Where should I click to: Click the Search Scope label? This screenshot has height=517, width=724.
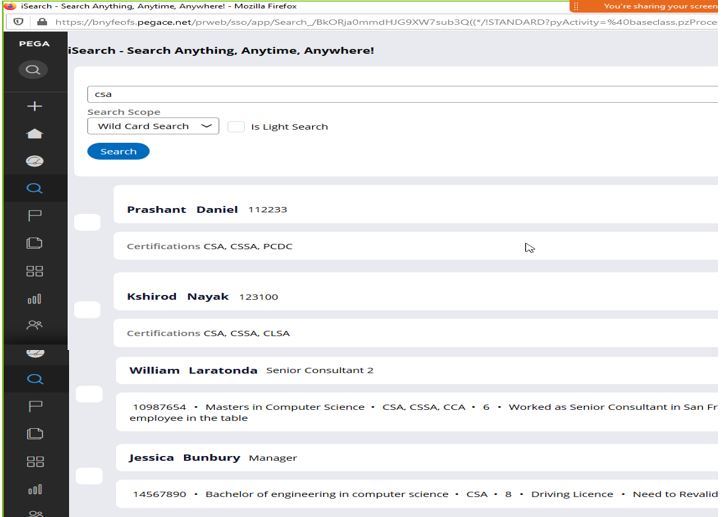pyautogui.click(x=124, y=112)
